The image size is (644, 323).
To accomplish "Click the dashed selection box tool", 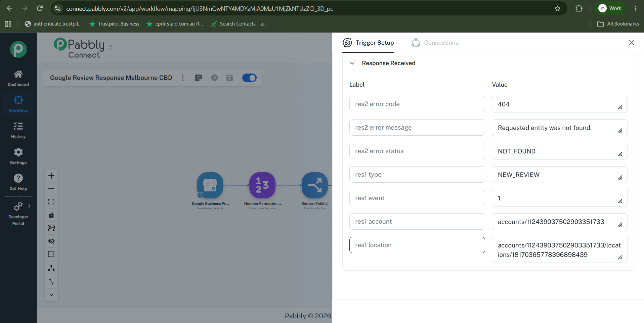I will click(x=51, y=254).
